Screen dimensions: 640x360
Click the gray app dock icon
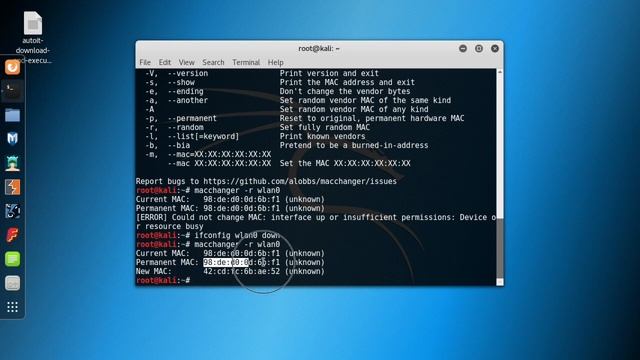coord(12,283)
